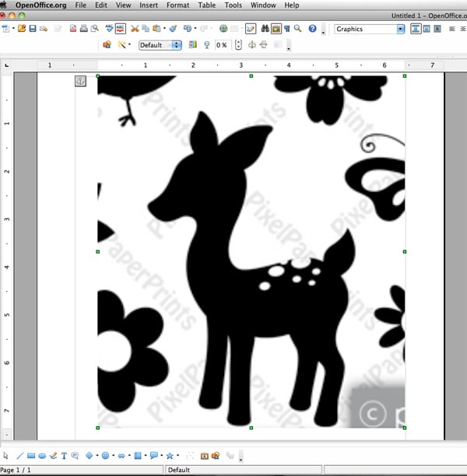Viewport: 467px width, 476px height.
Task: Choose the Select arrow drawing tool
Action: point(5,456)
